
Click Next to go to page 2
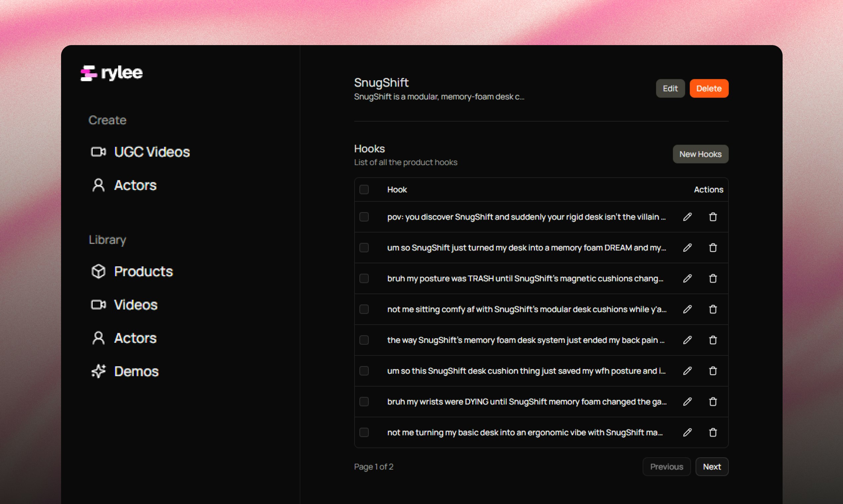[x=712, y=467]
